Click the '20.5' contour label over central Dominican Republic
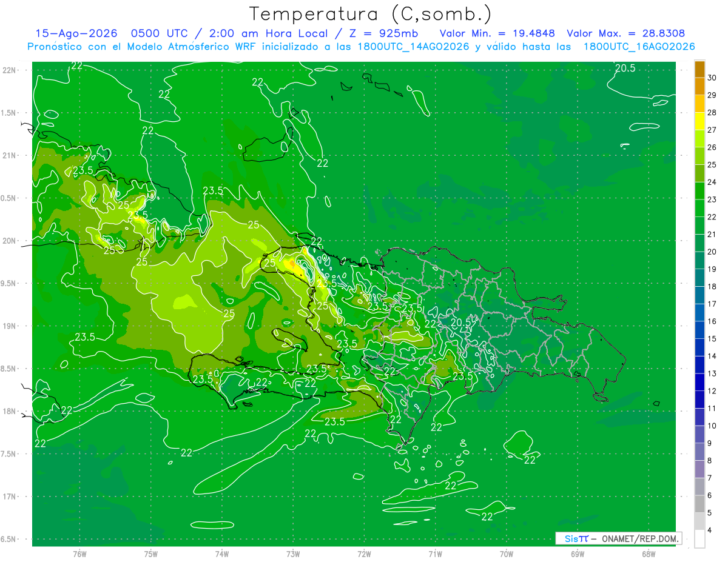This screenshot has width=728, height=562. [461, 322]
